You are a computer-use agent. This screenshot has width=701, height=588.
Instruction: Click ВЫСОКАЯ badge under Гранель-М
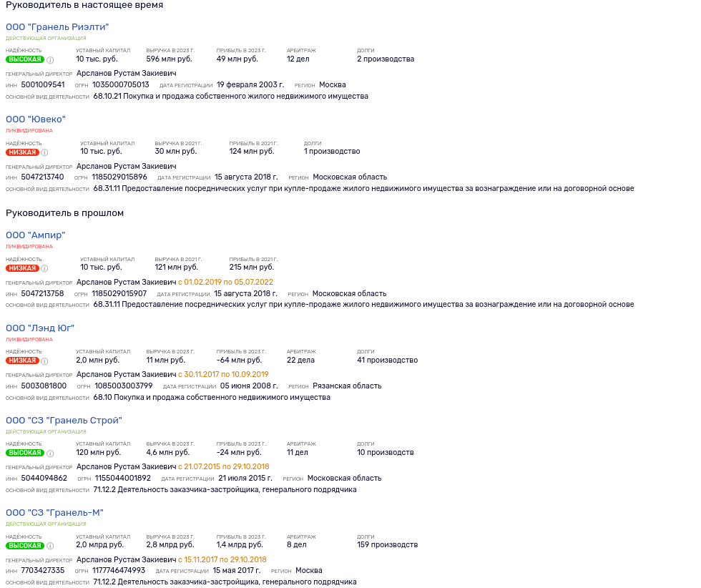click(25, 546)
